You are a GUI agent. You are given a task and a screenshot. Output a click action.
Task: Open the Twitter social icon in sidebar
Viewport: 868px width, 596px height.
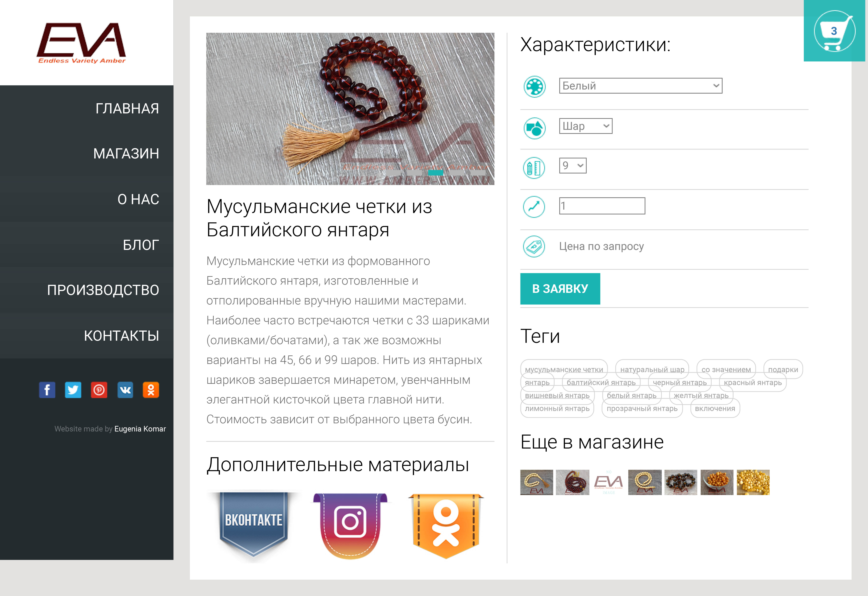pyautogui.click(x=73, y=390)
